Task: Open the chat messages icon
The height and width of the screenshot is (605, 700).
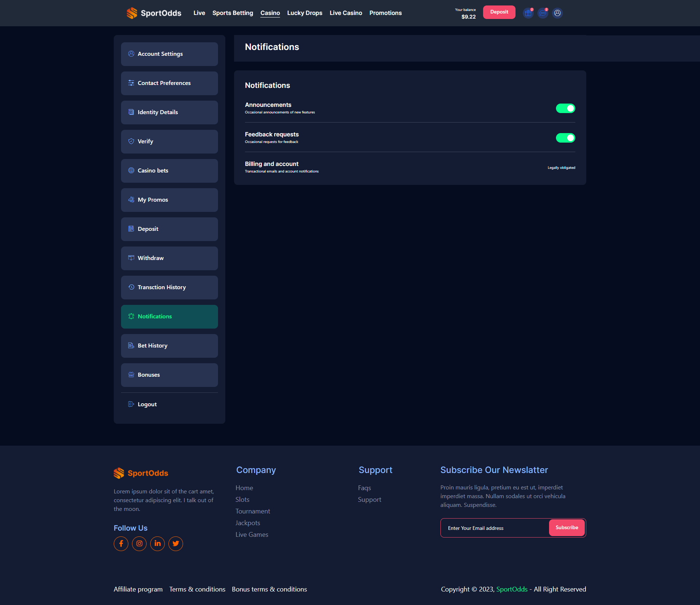Action: (542, 13)
